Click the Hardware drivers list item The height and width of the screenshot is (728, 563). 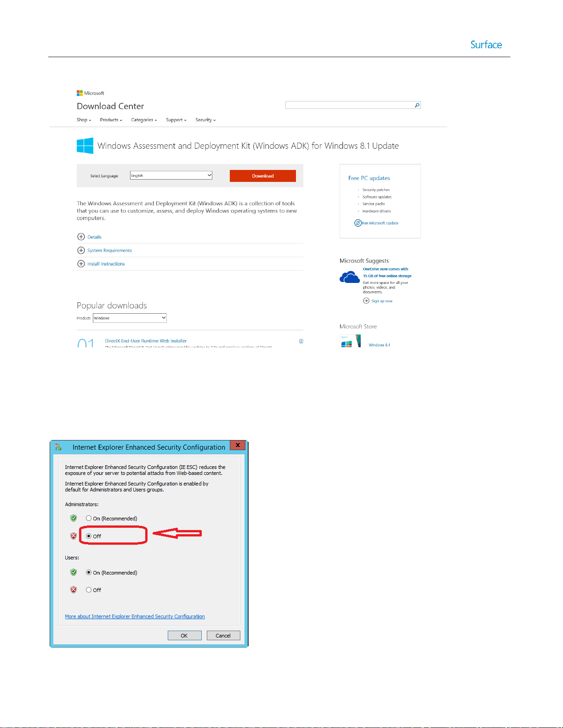[x=376, y=211]
